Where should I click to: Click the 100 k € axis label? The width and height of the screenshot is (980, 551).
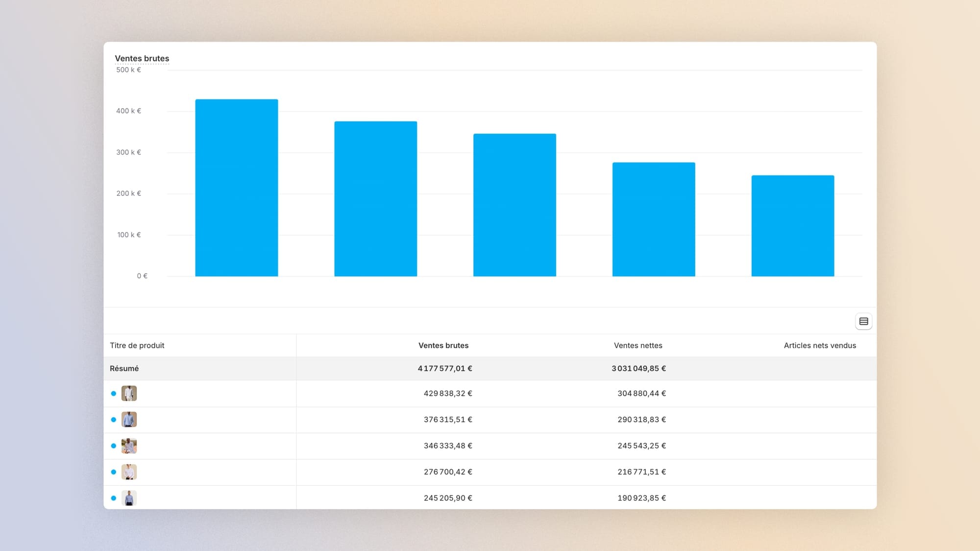[x=129, y=235]
